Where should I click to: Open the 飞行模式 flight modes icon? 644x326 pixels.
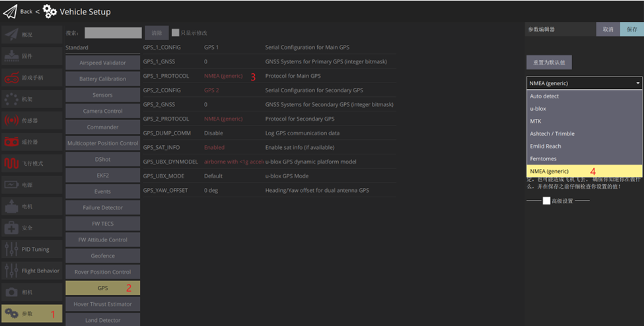(x=11, y=163)
